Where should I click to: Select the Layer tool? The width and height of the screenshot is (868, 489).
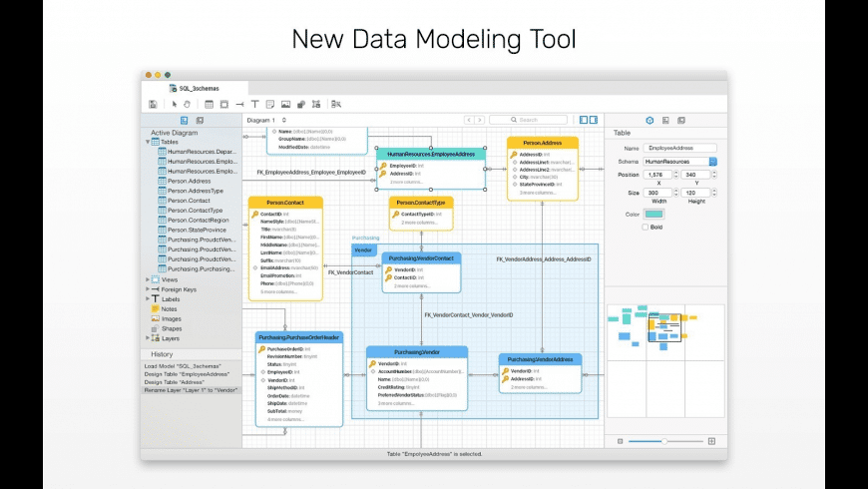tap(316, 104)
